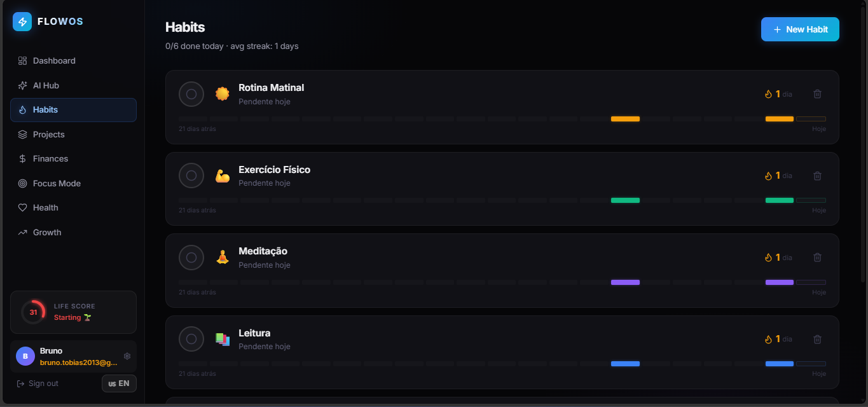Click the Meditação streak flame icon
The height and width of the screenshot is (407, 868).
[x=768, y=258]
